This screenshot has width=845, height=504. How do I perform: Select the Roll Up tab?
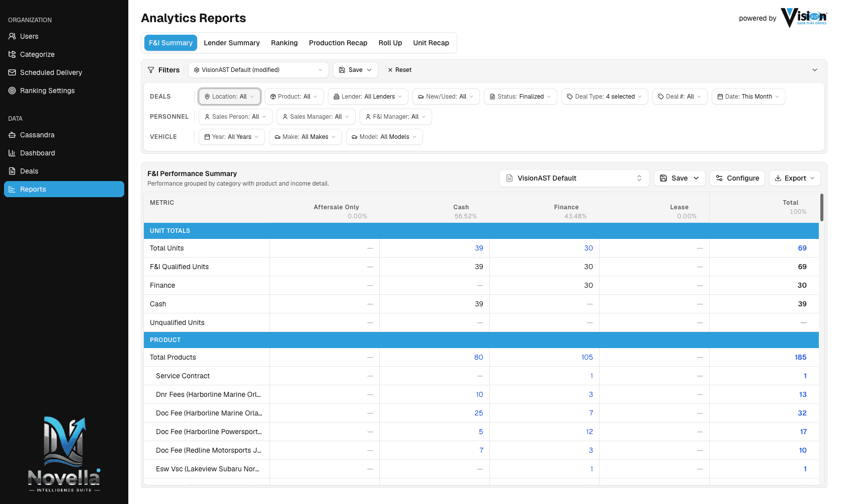[x=390, y=43]
